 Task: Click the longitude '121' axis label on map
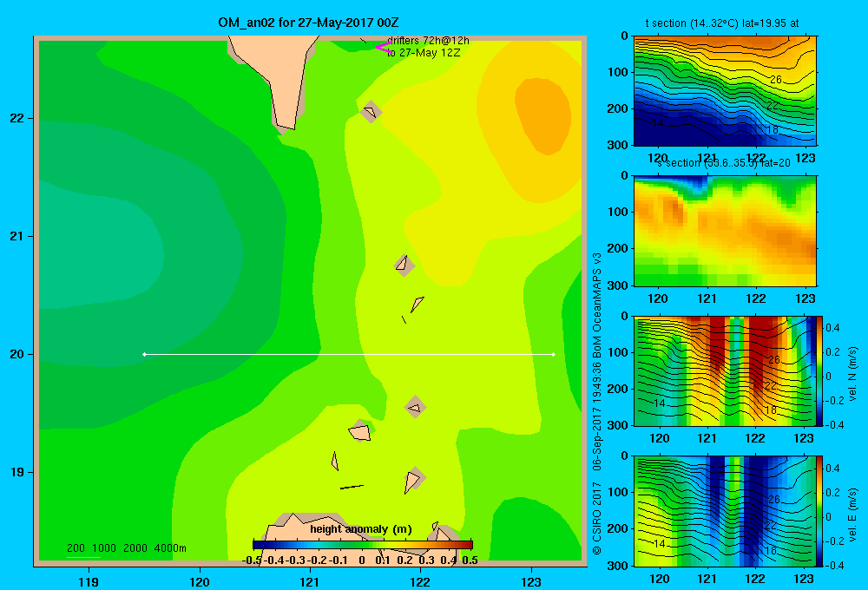pyautogui.click(x=310, y=582)
